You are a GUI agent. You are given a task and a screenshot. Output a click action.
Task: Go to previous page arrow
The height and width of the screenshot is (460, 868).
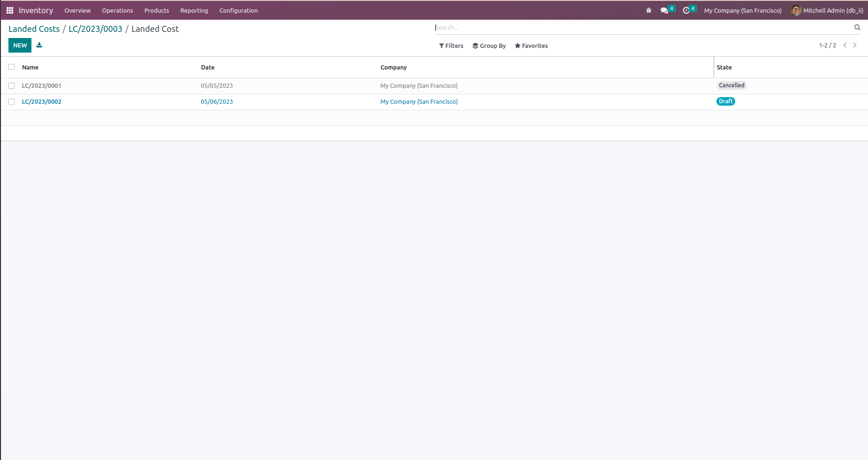[845, 45]
